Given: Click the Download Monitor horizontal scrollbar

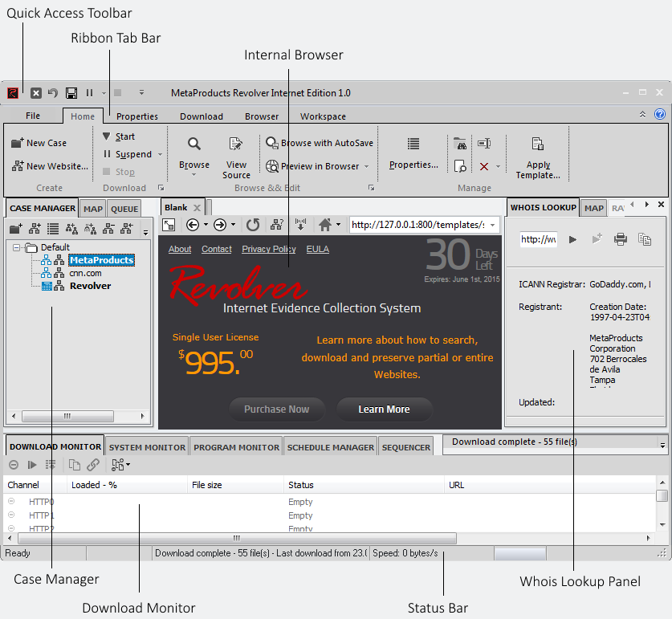Looking at the screenshot, I should (236, 538).
